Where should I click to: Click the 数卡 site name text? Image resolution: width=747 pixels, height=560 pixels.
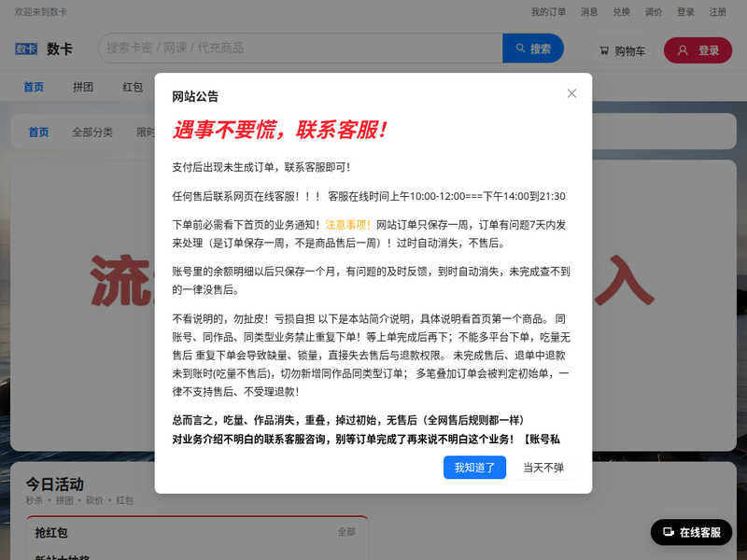tap(60, 49)
